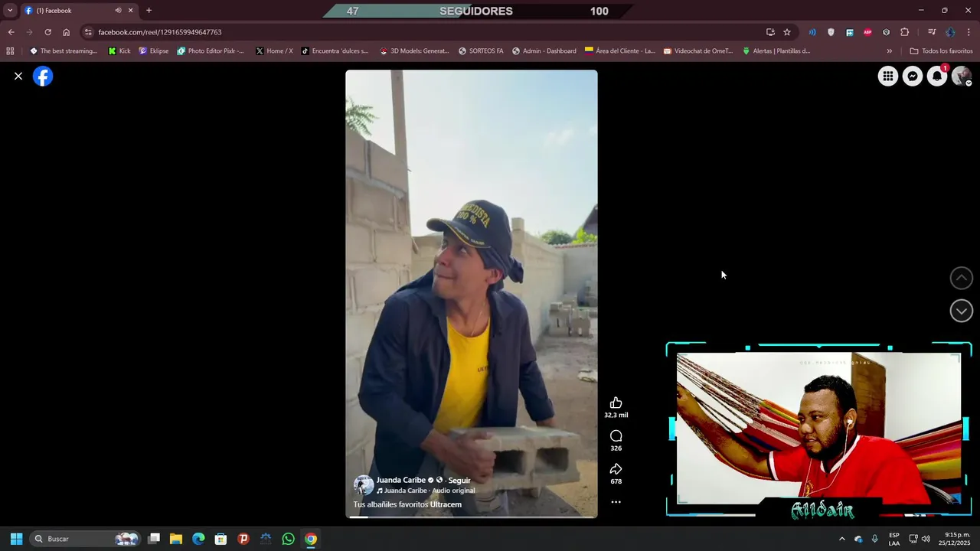Go to the browser home page
Viewport: 980px width, 551px height.
tap(66, 32)
